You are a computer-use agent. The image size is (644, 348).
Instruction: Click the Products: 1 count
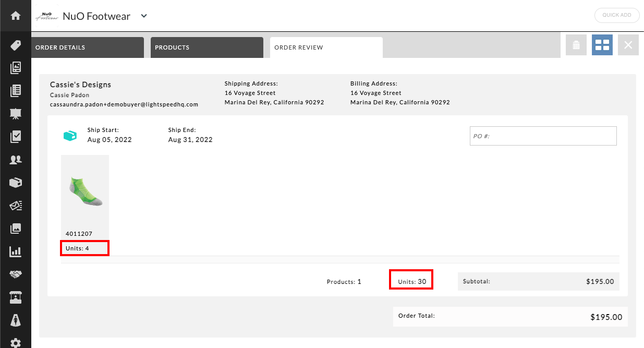pyautogui.click(x=344, y=282)
